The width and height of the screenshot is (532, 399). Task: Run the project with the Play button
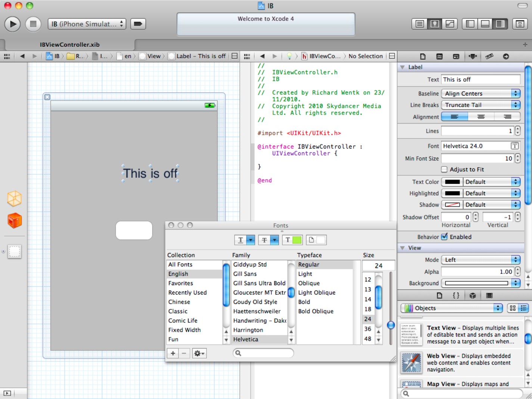pyautogui.click(x=12, y=24)
